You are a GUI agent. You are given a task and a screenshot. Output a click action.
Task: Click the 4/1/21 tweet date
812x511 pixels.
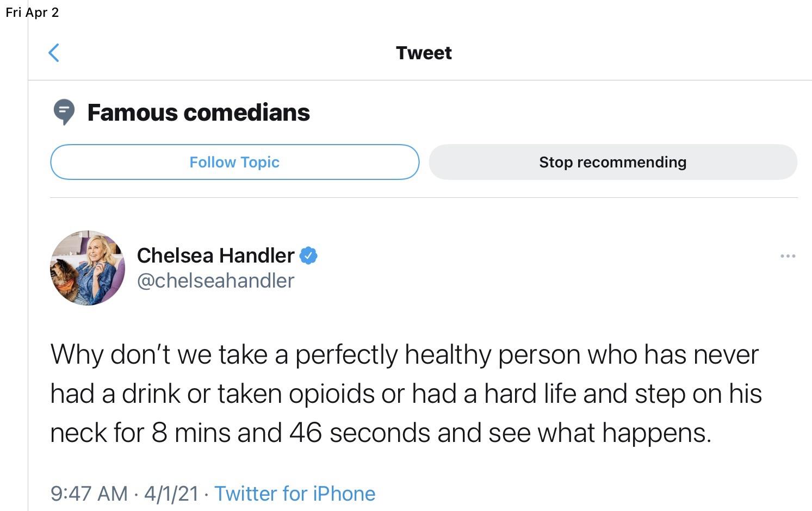[171, 494]
